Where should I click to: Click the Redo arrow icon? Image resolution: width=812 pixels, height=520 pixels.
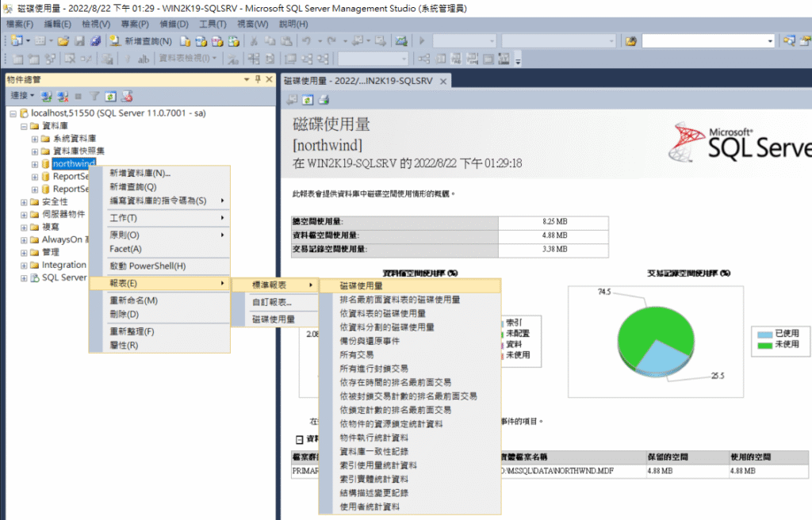pos(331,41)
